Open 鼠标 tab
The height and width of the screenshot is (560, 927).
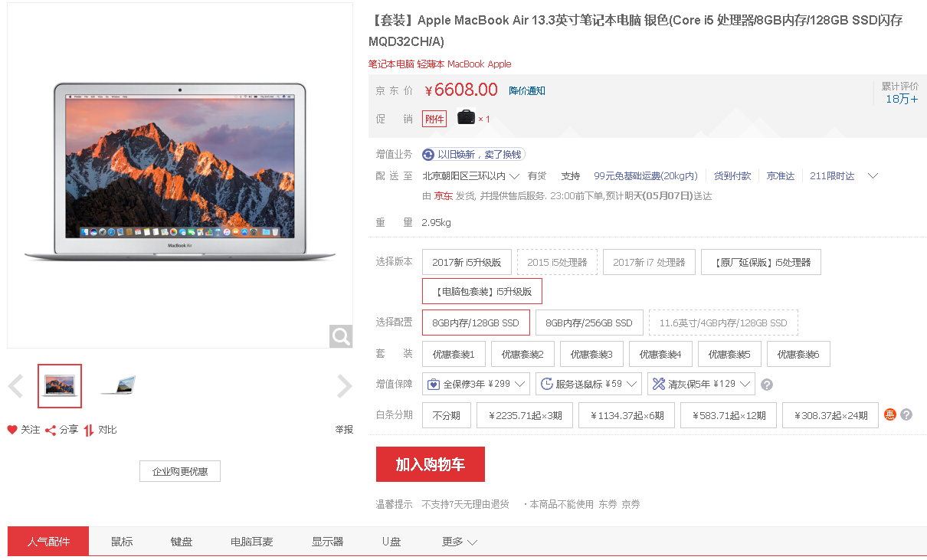[x=122, y=542]
